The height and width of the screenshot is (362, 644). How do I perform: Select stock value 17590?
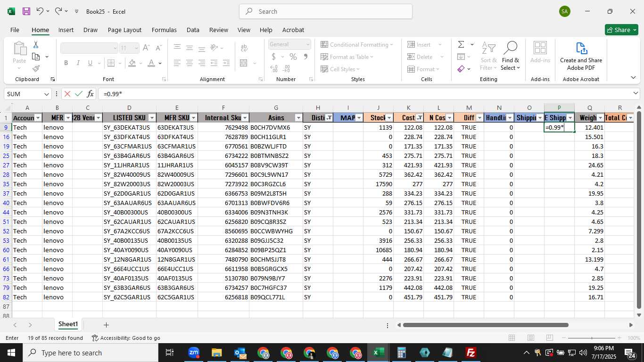coord(378,184)
